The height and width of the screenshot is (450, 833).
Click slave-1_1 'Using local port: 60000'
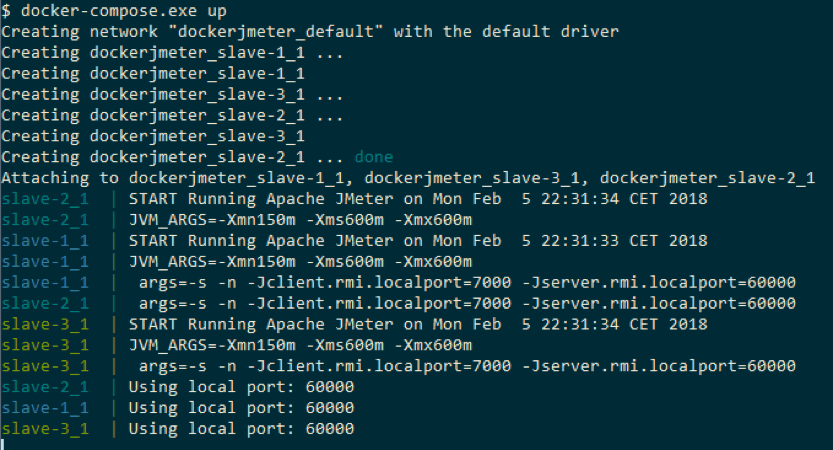coord(241,408)
